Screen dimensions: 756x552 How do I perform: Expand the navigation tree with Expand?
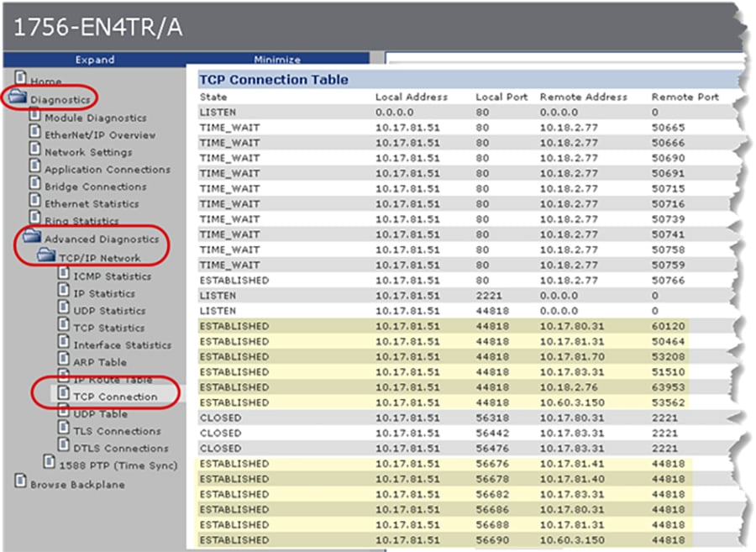pos(94,60)
